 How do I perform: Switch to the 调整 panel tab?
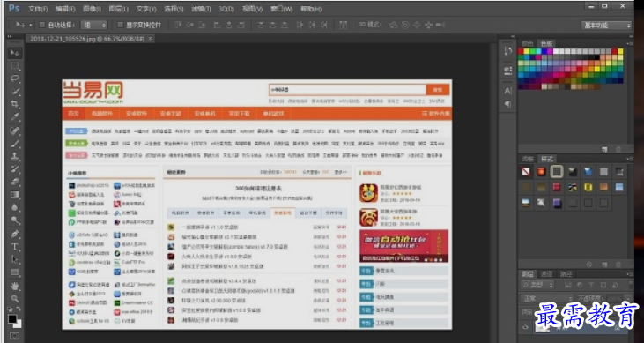(x=527, y=159)
